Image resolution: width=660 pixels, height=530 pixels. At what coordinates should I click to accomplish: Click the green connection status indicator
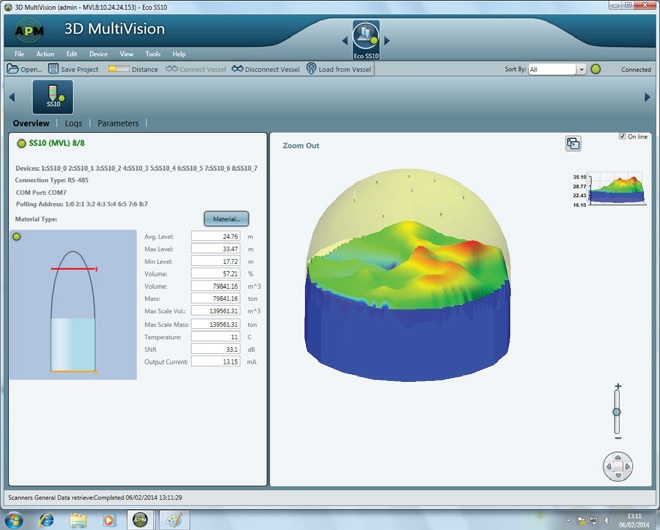(x=595, y=69)
